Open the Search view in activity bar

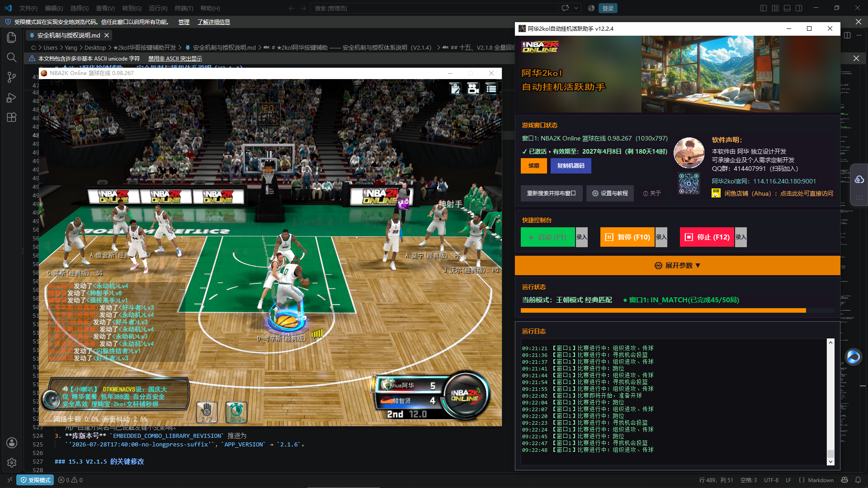coord(12,57)
